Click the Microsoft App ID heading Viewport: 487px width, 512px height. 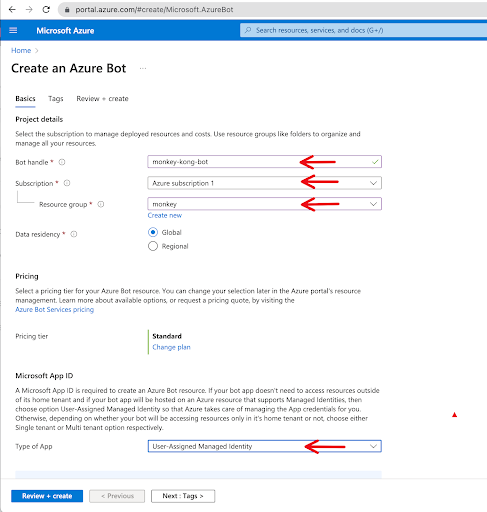point(44,376)
